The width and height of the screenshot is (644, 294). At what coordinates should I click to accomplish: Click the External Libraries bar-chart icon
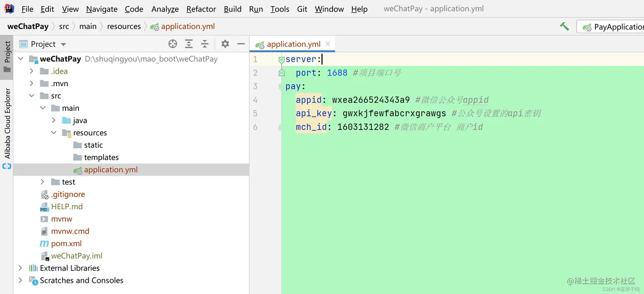pyautogui.click(x=33, y=268)
